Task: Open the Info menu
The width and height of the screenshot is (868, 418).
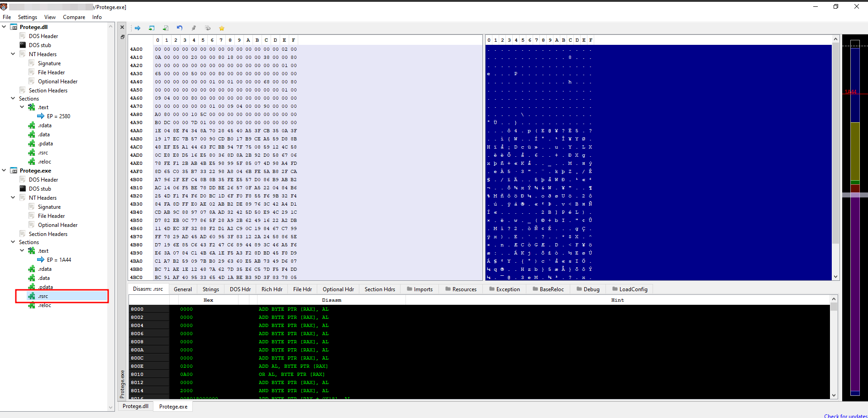Action: point(97,17)
